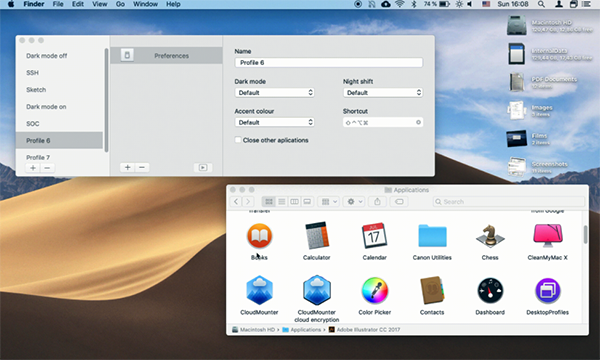Select the SSH profile
Screen dimensions: 600x360
[x=59, y=73]
